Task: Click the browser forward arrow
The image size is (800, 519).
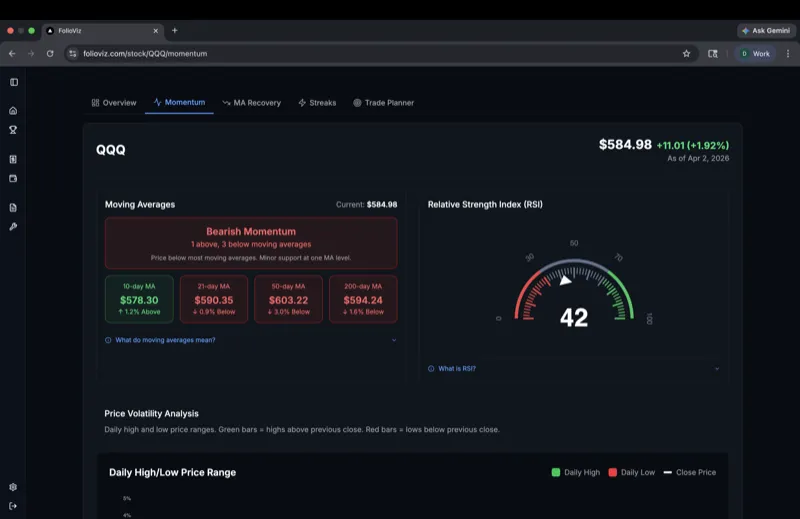Action: [x=31, y=54]
